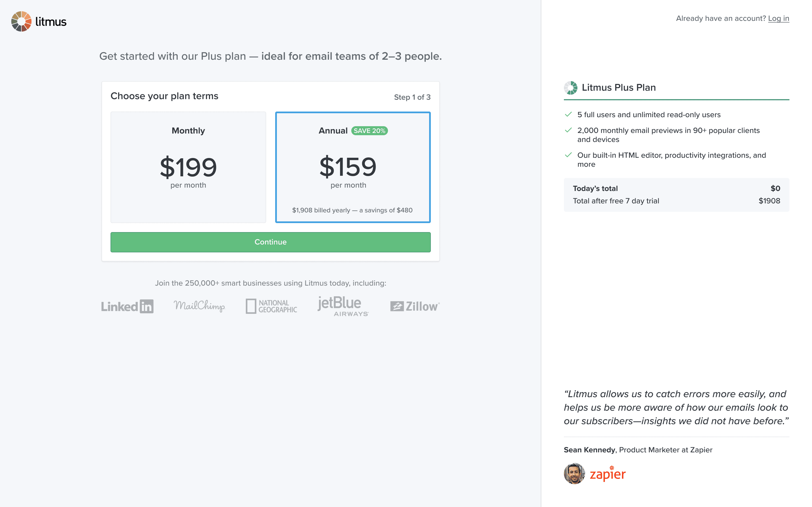Click Sean Kennedy's avatar photo

[x=574, y=474]
